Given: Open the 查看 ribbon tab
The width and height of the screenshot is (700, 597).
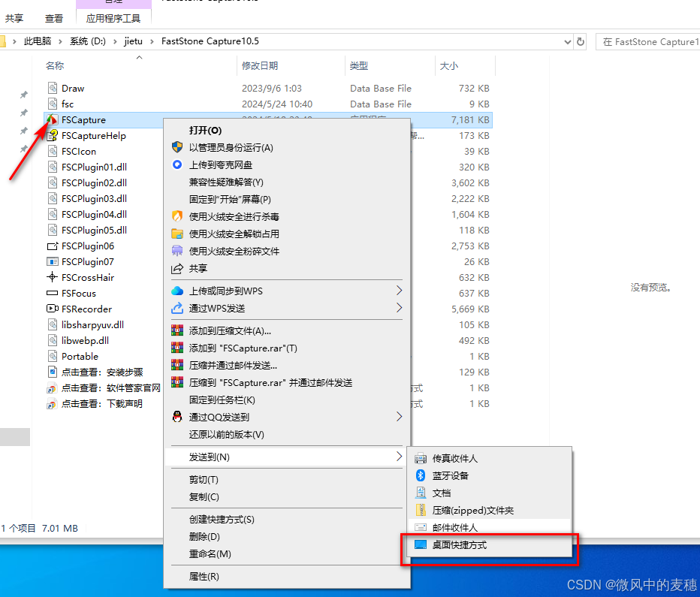Looking at the screenshot, I should tap(54, 18).
